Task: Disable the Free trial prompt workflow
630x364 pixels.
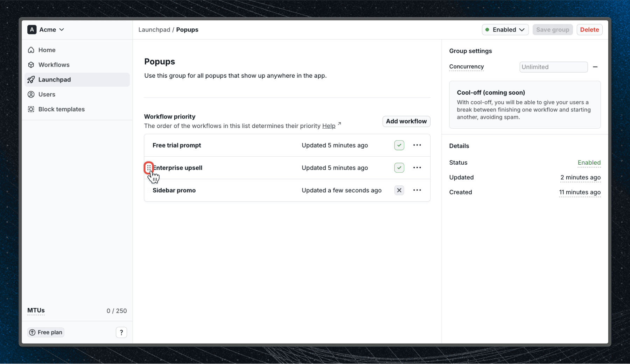Action: 399,145
